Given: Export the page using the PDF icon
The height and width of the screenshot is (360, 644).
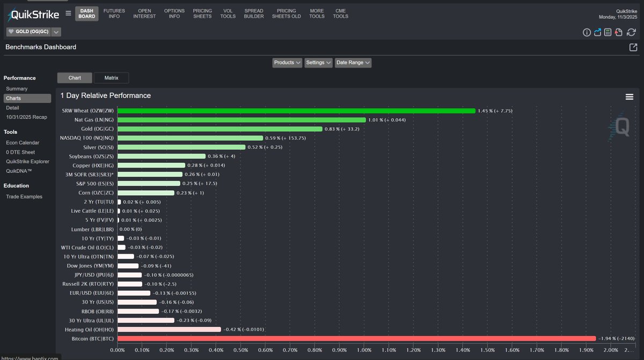Looking at the screenshot, I should (x=618, y=32).
